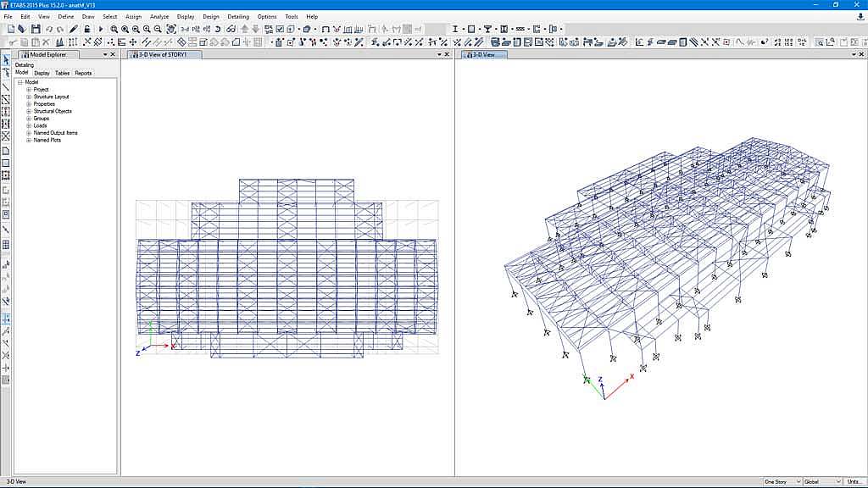Close the 3-D View of STORY1 window
868x488 pixels.
coord(448,54)
